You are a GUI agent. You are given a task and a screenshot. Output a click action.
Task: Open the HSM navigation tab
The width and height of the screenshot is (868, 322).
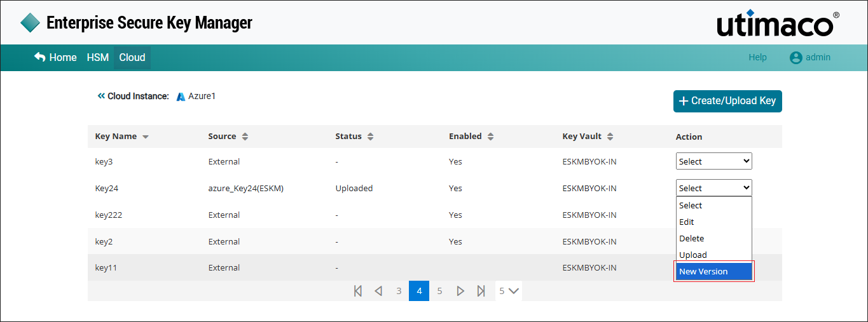click(x=98, y=57)
